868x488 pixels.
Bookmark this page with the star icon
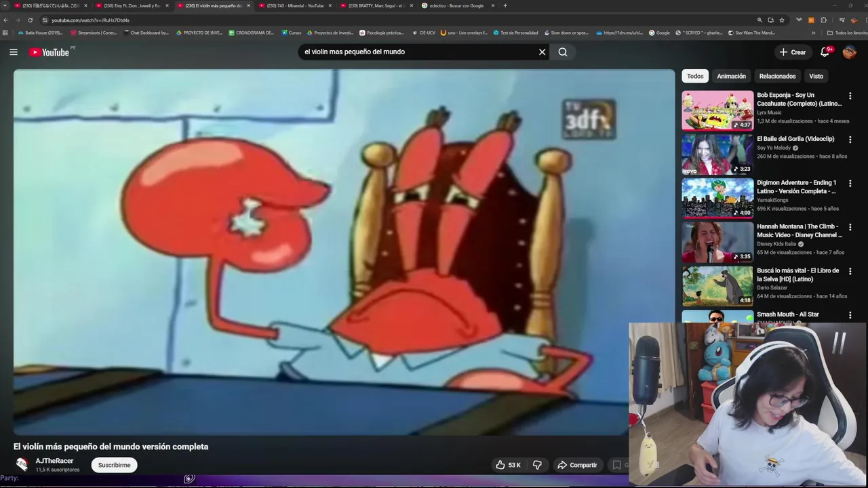click(782, 20)
